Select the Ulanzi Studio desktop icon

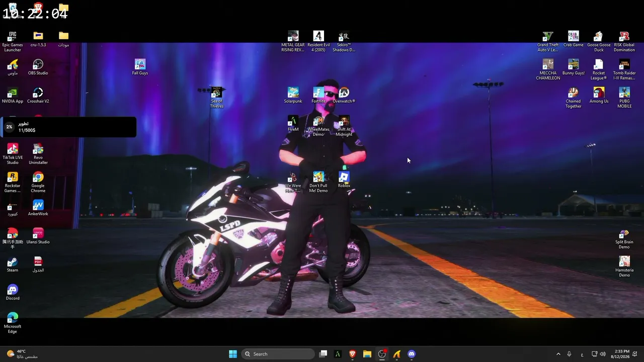(38, 236)
